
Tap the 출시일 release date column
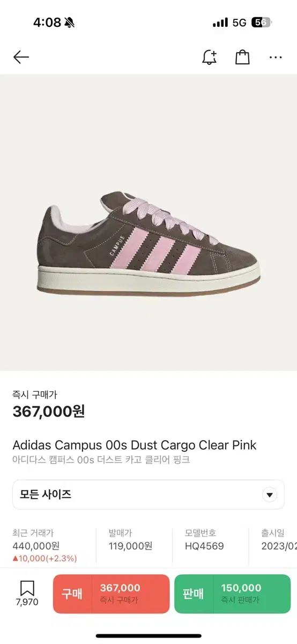point(279,540)
